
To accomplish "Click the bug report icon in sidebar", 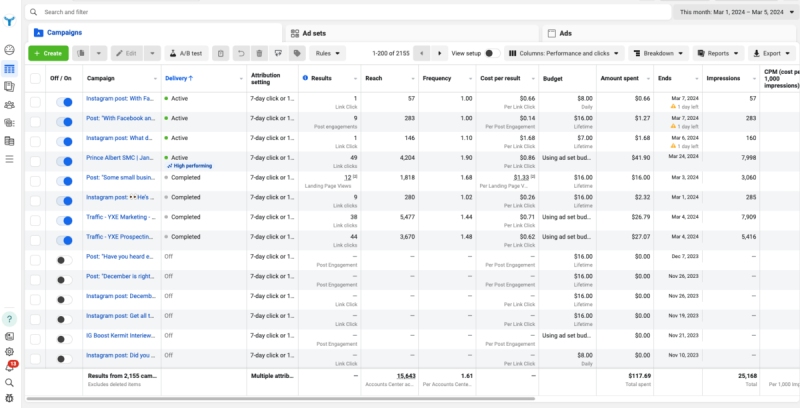I will click(x=9, y=398).
